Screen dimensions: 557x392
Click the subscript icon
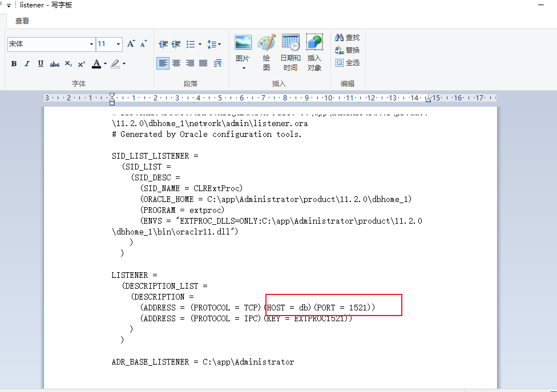coord(68,64)
